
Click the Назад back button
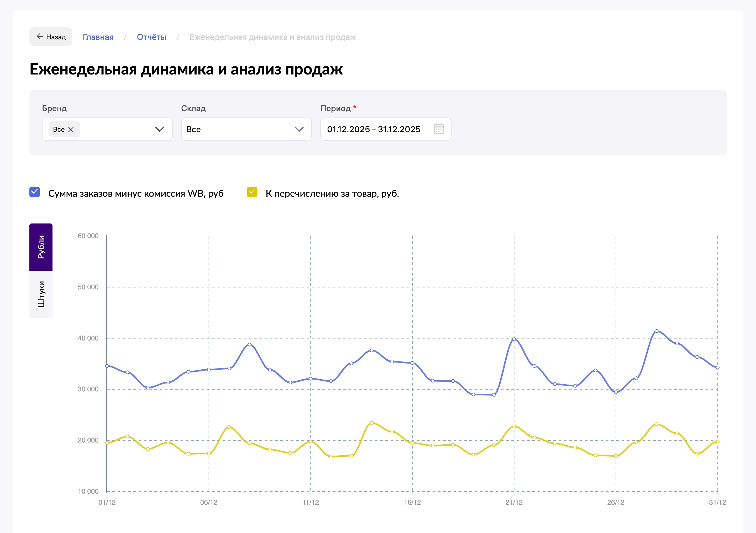click(51, 37)
